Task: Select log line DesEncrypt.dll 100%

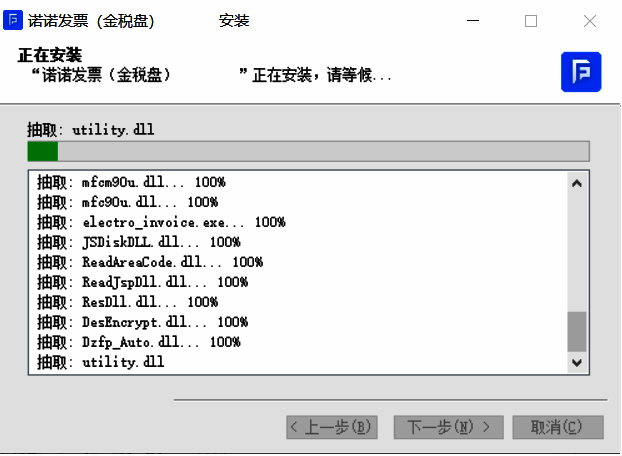Action: click(x=142, y=322)
